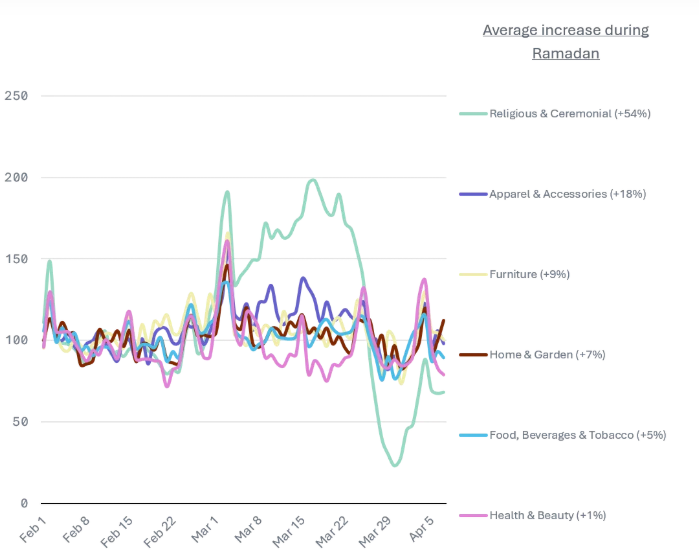Select the Health & Beauty legend label
The image size is (699, 552).
[547, 515]
